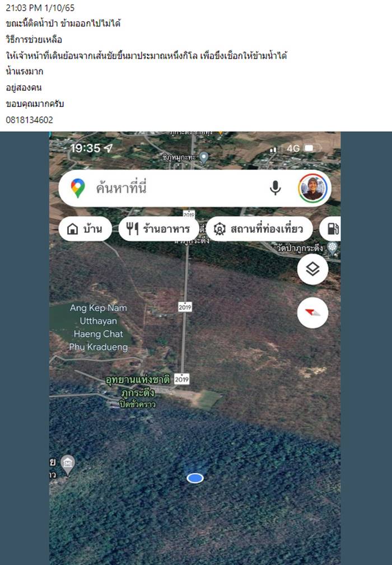392x565 pixels.
Task: Select the สถานที่ท่องเที่ยว attractions chip
Action: click(x=259, y=229)
